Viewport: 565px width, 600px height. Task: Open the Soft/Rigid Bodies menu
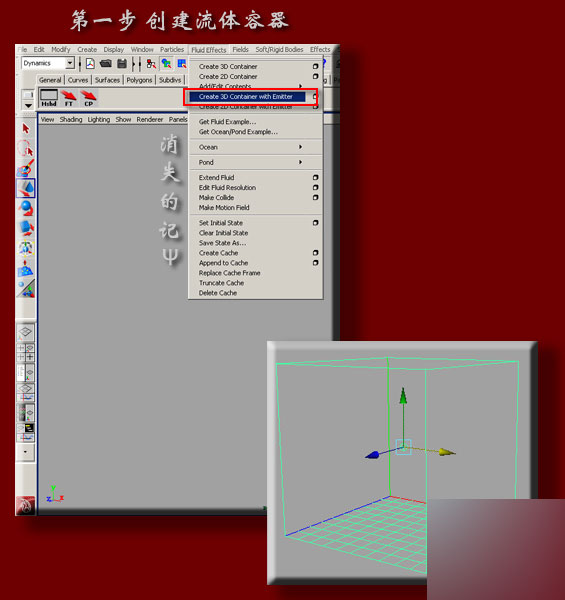point(279,50)
